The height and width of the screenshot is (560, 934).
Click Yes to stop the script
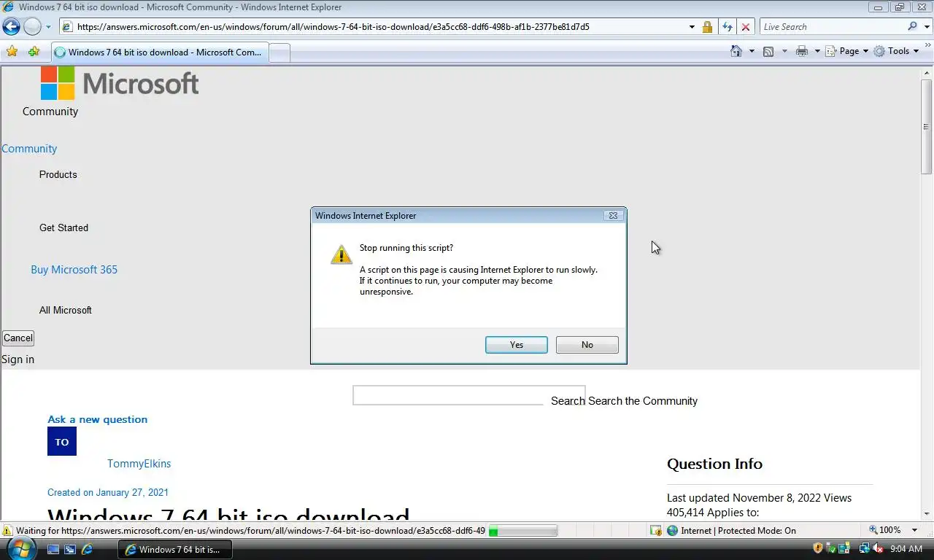tap(517, 345)
